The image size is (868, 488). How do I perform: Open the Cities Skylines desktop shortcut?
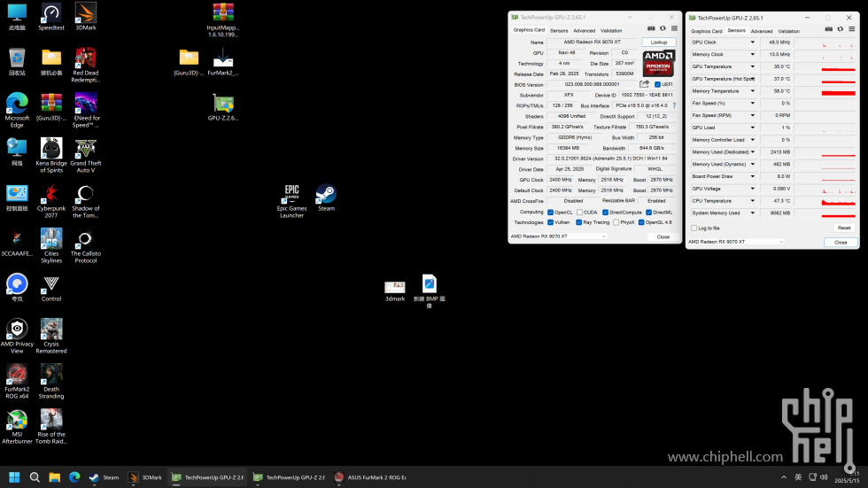(51, 245)
